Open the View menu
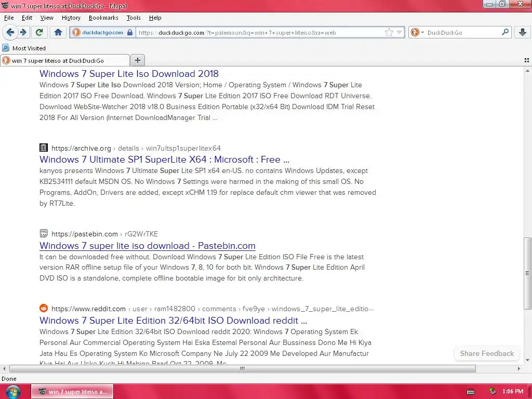 pos(47,18)
